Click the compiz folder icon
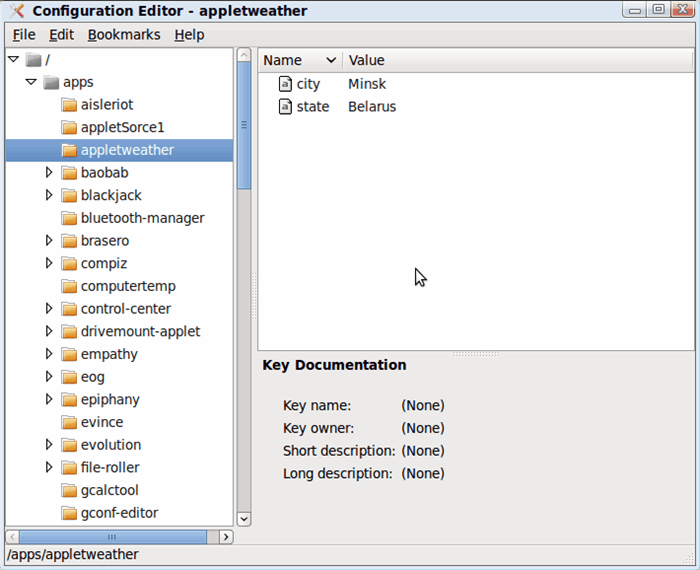The height and width of the screenshot is (570, 700). click(69, 264)
